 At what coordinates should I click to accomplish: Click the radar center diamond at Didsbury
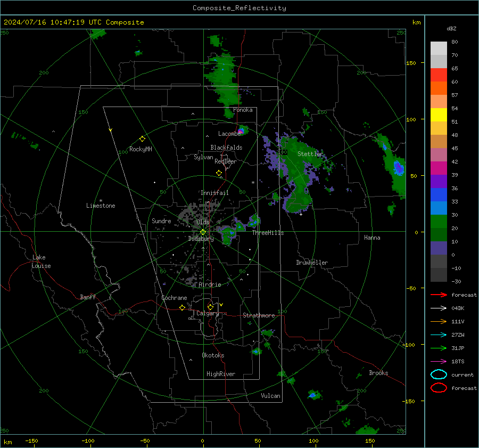click(203, 232)
